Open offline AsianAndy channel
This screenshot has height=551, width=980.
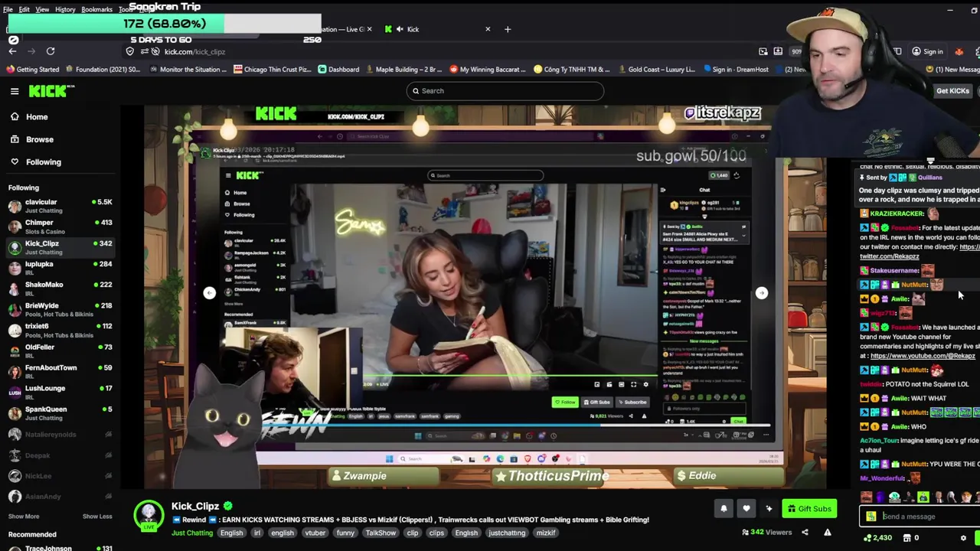[x=60, y=497]
